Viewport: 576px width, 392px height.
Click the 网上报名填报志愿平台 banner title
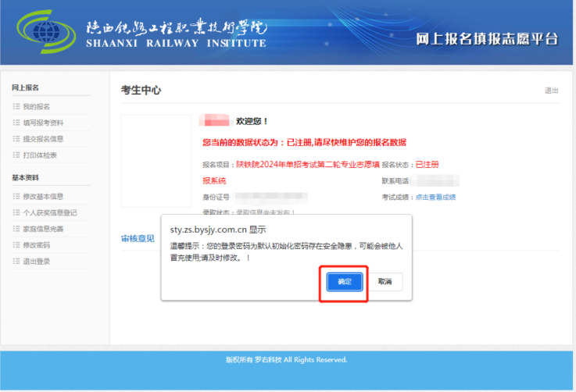point(486,39)
